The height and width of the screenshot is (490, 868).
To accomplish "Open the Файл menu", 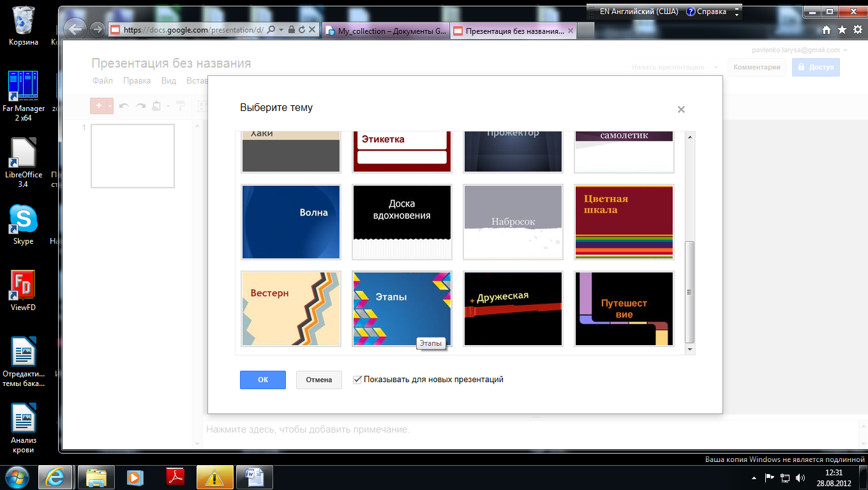I will (102, 81).
